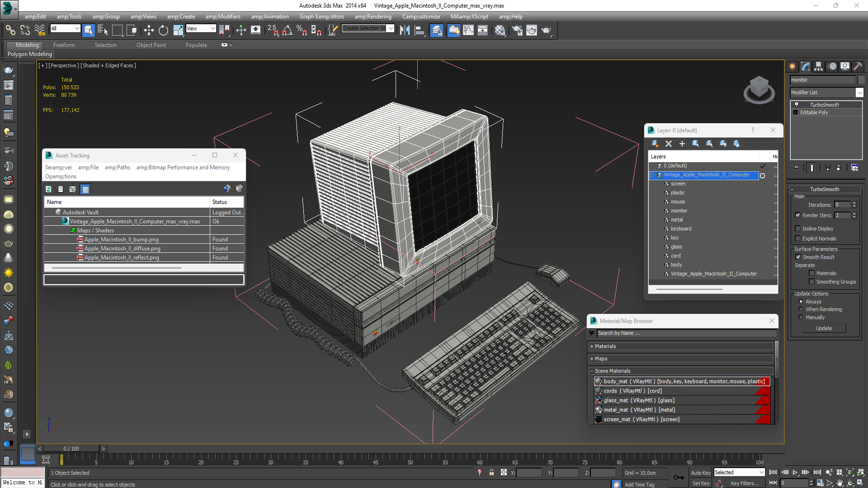
Task: Toggle Smooth Result checkbox
Action: (x=798, y=257)
